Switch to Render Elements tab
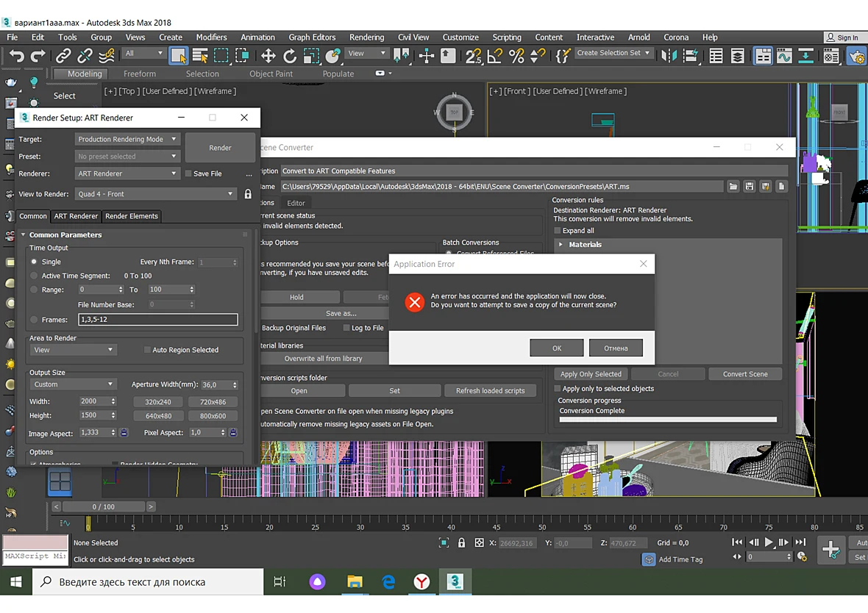 pos(132,216)
